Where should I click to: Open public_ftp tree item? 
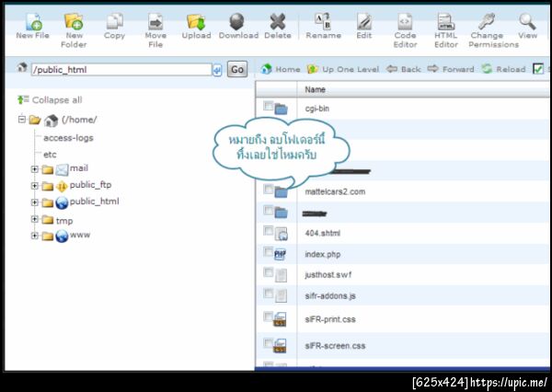tap(90, 185)
